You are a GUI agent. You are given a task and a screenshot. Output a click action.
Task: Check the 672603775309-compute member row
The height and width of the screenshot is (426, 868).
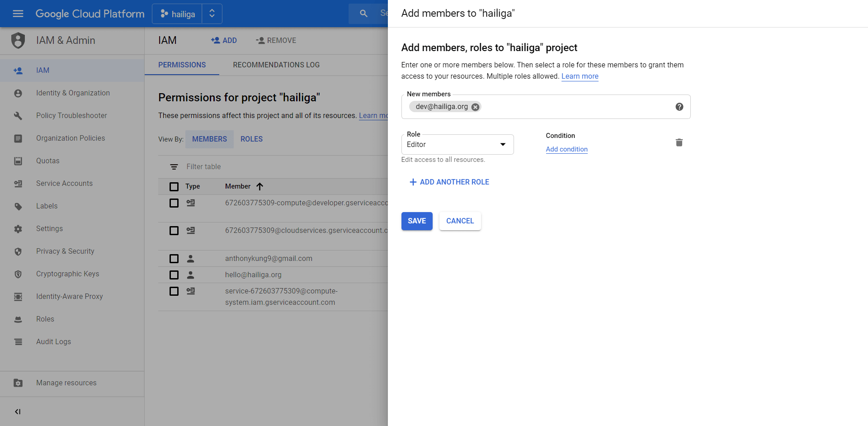point(174,203)
